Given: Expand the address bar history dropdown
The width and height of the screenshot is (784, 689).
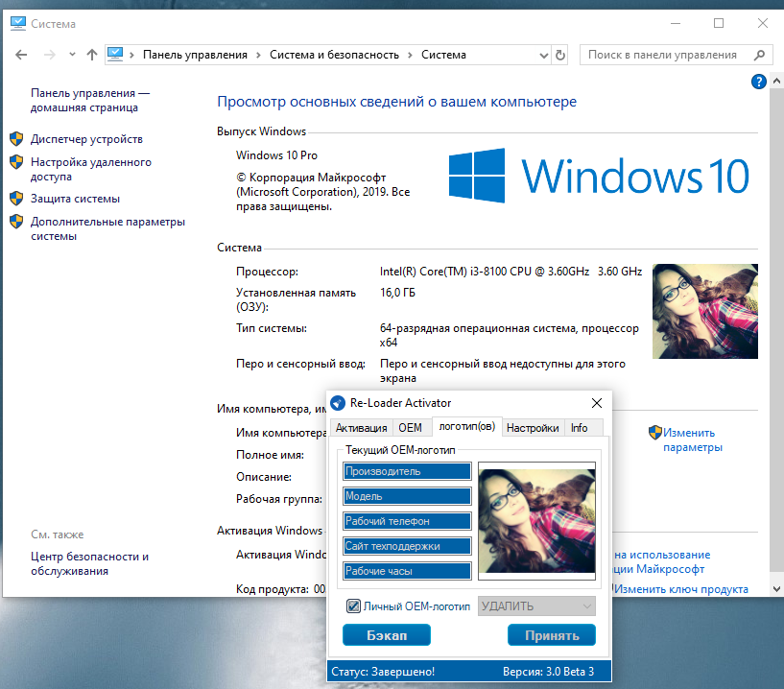Looking at the screenshot, I should pos(544,55).
